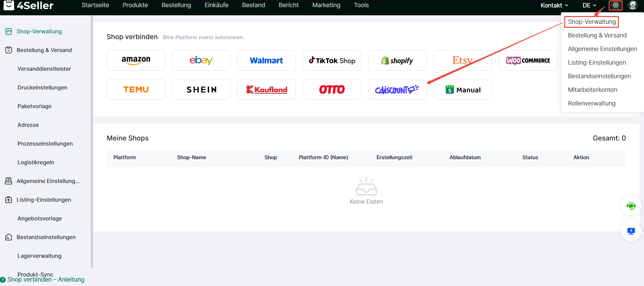
Task: Open Lagerverwaltung in sidebar
Action: 39,256
